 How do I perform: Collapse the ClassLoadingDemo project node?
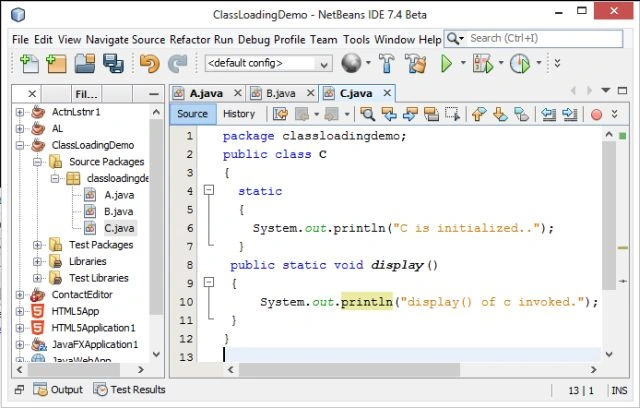(x=20, y=145)
